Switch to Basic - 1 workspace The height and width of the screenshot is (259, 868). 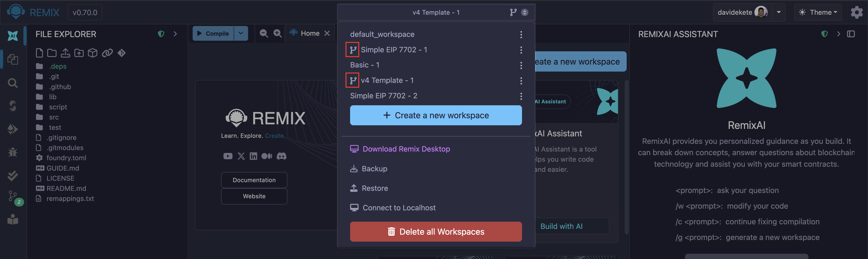pyautogui.click(x=365, y=65)
